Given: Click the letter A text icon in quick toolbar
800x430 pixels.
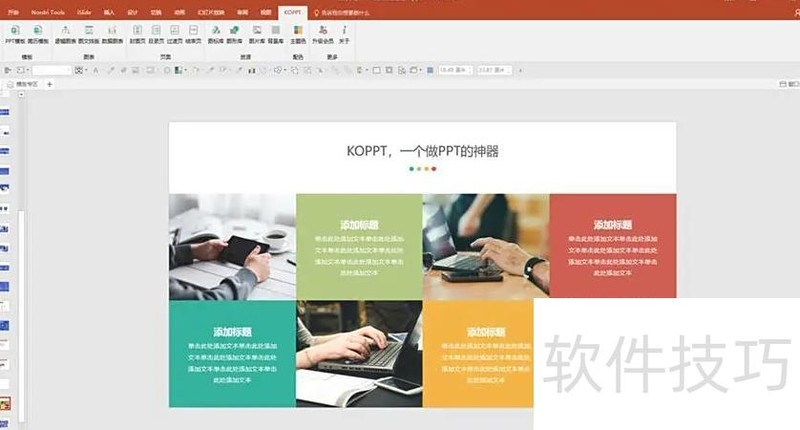Looking at the screenshot, I should tap(95, 70).
